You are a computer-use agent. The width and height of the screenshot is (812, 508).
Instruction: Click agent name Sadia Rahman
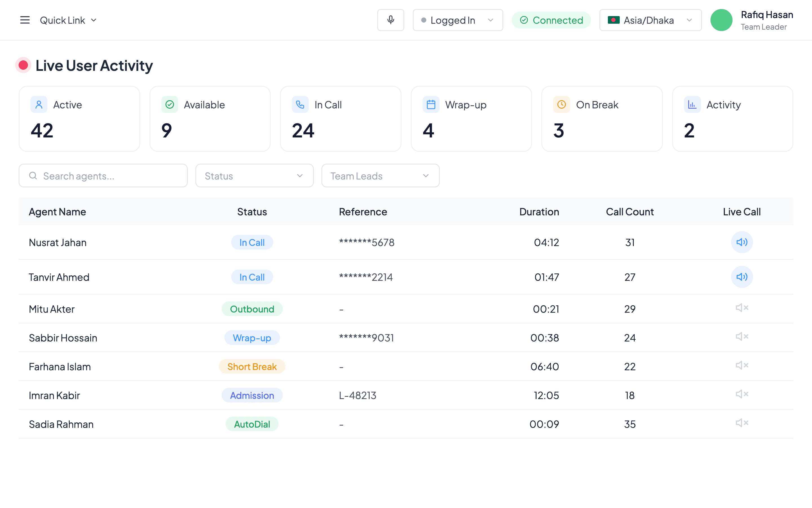pyautogui.click(x=61, y=424)
